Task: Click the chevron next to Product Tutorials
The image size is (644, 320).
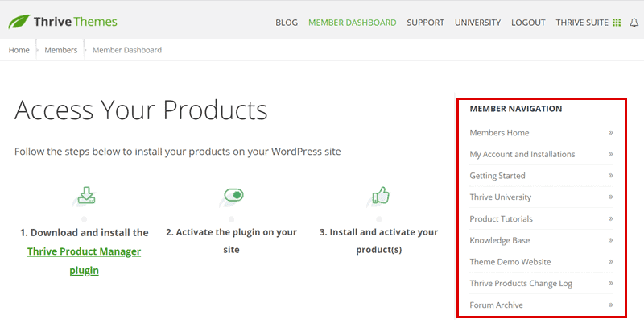Action: point(611,218)
